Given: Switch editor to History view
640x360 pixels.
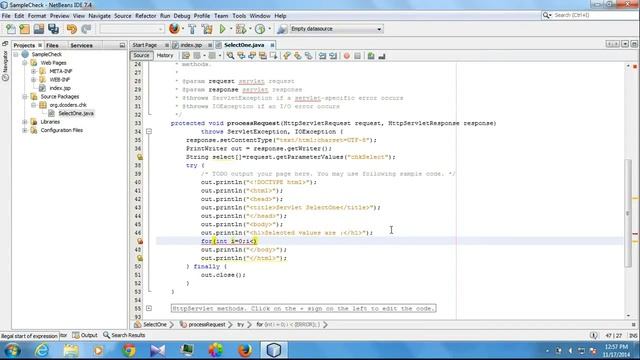Looking at the screenshot, I should (x=165, y=56).
